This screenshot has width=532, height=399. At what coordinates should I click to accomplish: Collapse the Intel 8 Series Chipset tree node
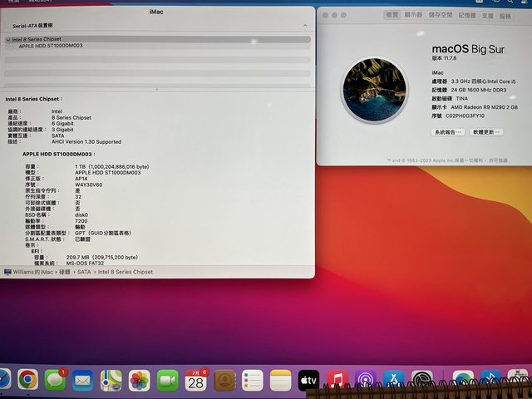point(7,40)
